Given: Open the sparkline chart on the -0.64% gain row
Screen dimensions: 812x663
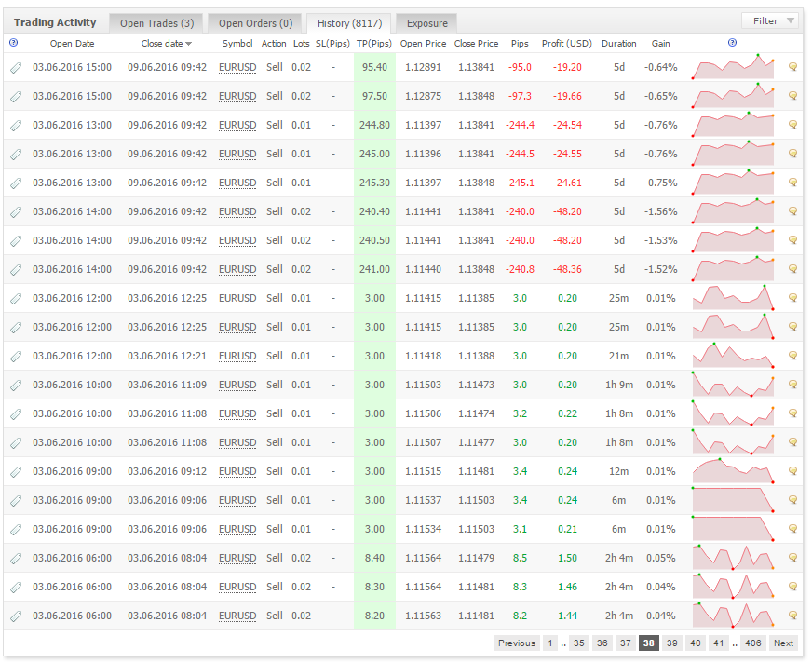Looking at the screenshot, I should (733, 67).
